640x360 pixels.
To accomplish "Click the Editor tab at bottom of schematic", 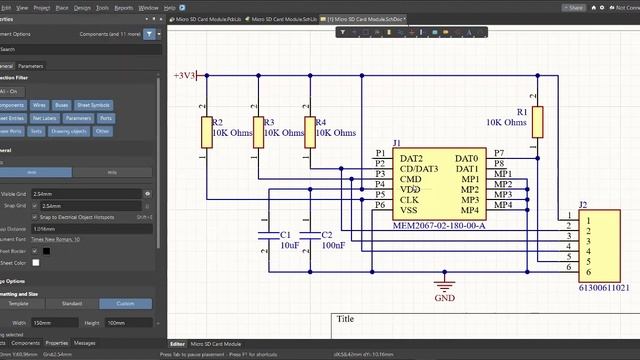I will pyautogui.click(x=177, y=344).
